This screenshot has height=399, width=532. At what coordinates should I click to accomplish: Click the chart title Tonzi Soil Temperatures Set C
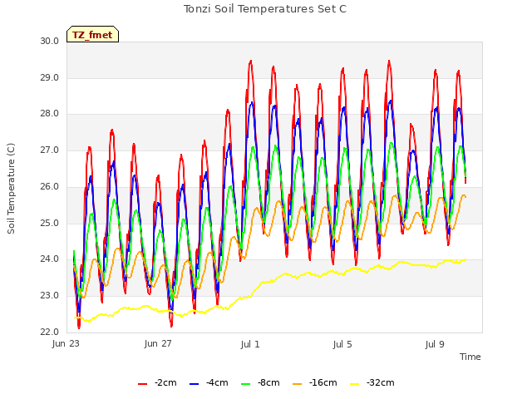pos(265,9)
